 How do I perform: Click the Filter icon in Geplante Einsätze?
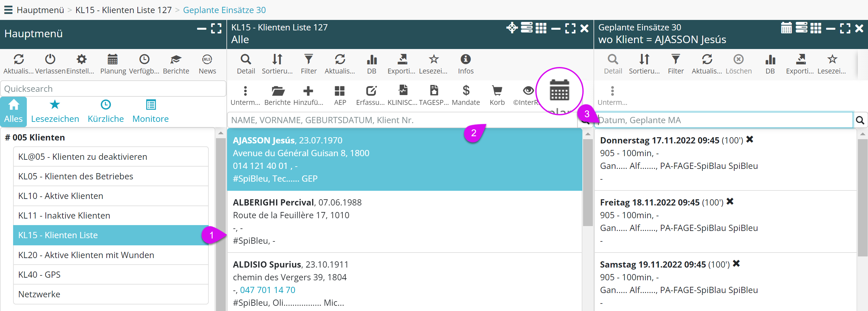pyautogui.click(x=675, y=59)
